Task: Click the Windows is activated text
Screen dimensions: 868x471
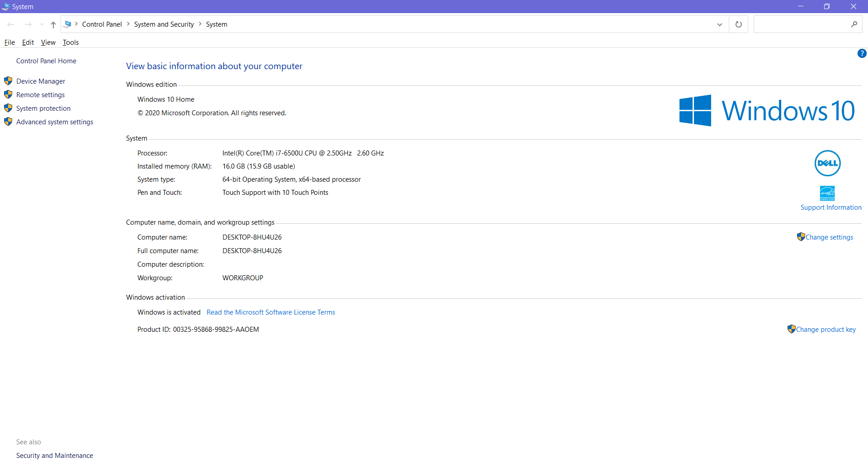Action: tap(169, 312)
